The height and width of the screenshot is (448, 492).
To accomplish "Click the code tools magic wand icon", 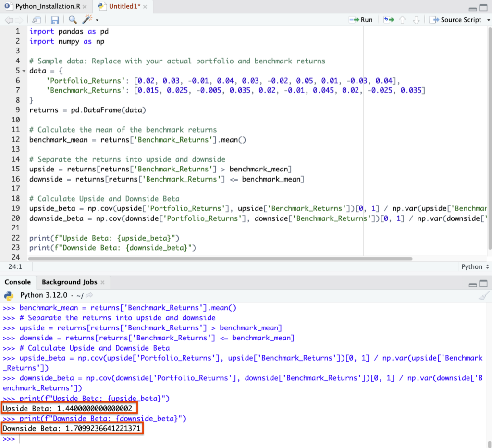I will 87,20.
